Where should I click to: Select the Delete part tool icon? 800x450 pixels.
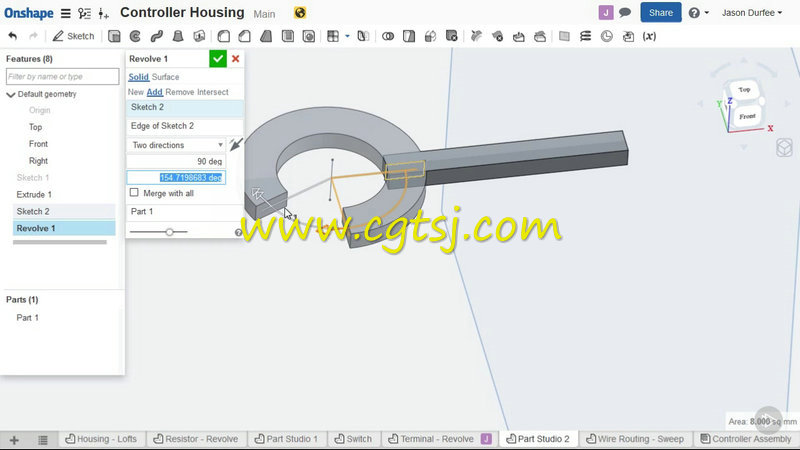point(452,36)
